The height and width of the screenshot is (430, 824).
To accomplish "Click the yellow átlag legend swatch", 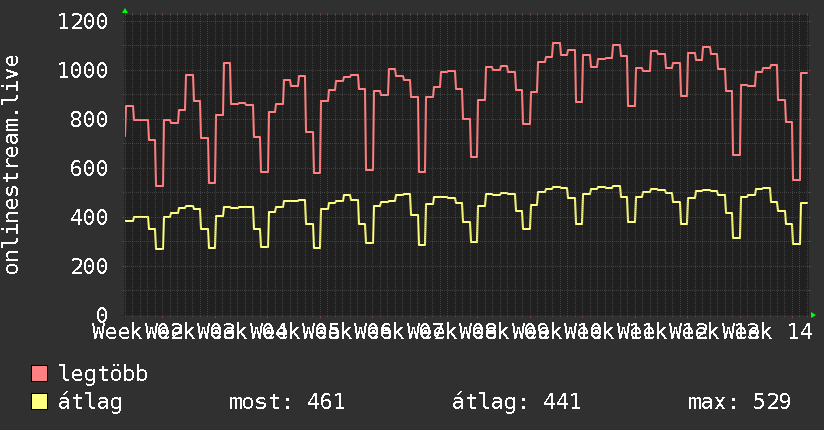I will click(x=39, y=402).
